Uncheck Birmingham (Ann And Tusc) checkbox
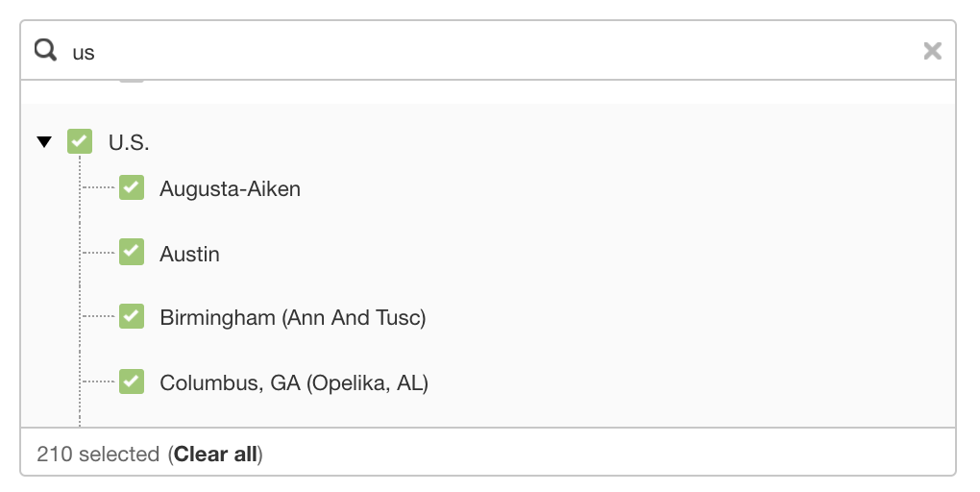The height and width of the screenshot is (492, 980). tap(132, 316)
